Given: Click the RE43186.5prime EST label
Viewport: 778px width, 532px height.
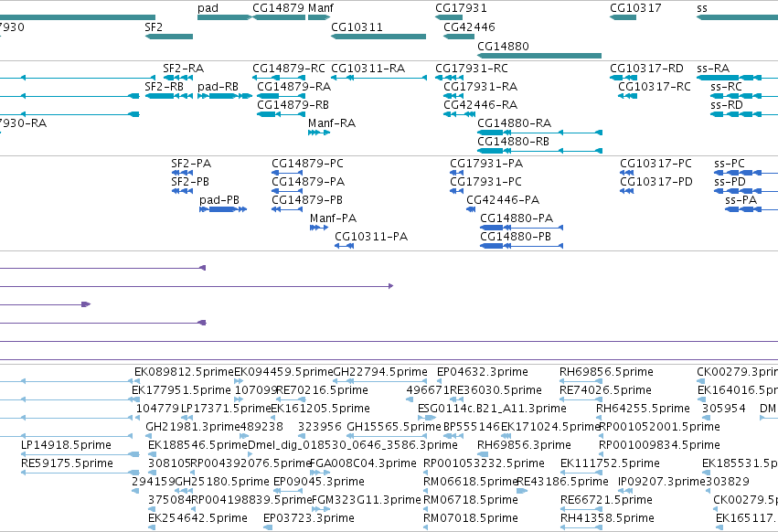Looking at the screenshot, I should tap(562, 482).
